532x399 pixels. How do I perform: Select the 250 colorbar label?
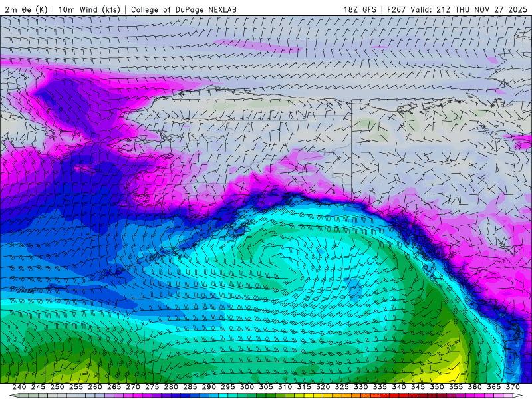[x=57, y=387]
